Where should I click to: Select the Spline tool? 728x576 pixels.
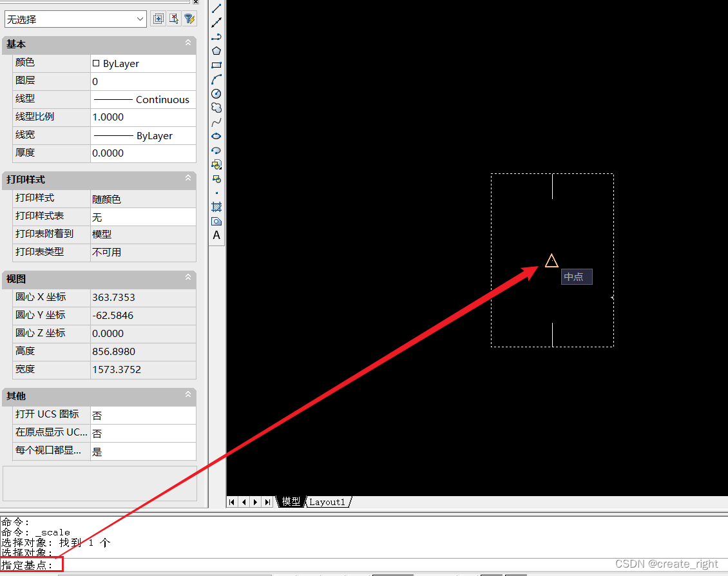[216, 122]
